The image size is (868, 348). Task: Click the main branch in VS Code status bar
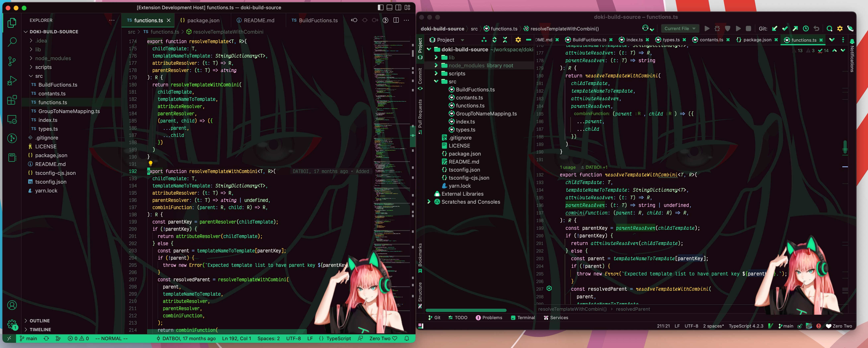coord(29,339)
